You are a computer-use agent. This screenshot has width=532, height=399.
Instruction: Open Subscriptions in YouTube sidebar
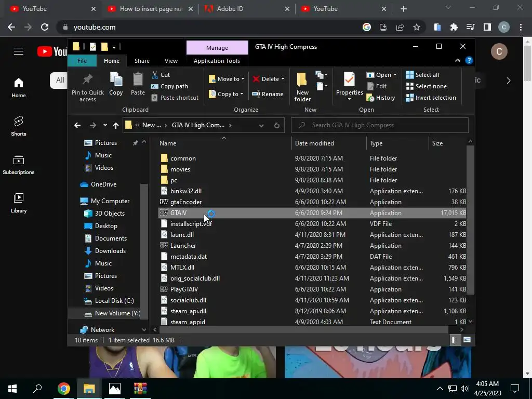click(x=19, y=165)
